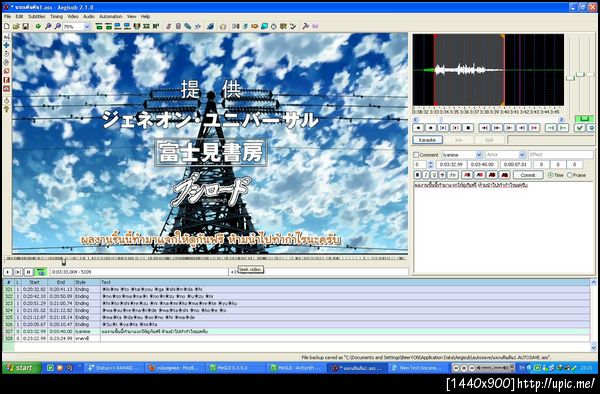The width and height of the screenshot is (600, 394).
Task: Stop audio playback square button
Action: 468,128
